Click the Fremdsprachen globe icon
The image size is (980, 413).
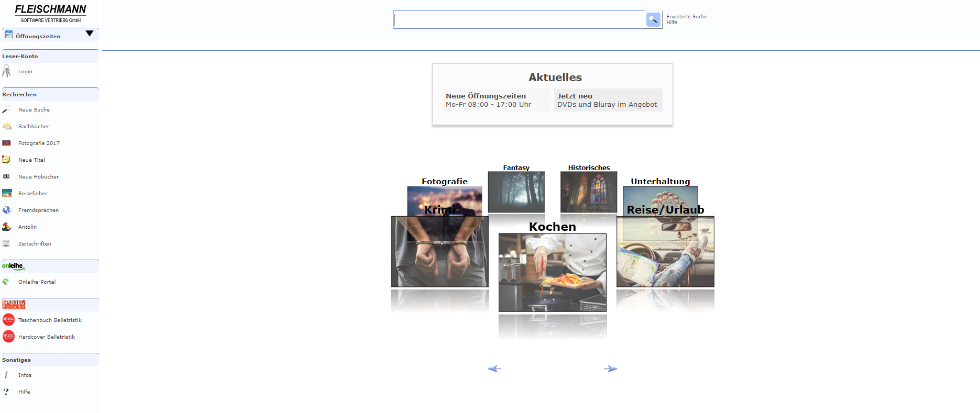click(6, 210)
